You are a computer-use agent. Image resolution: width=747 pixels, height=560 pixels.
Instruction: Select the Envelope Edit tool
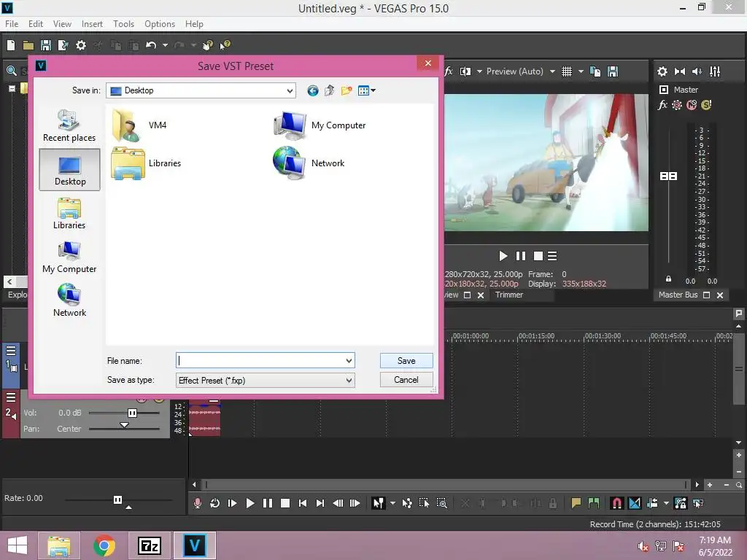point(407,503)
